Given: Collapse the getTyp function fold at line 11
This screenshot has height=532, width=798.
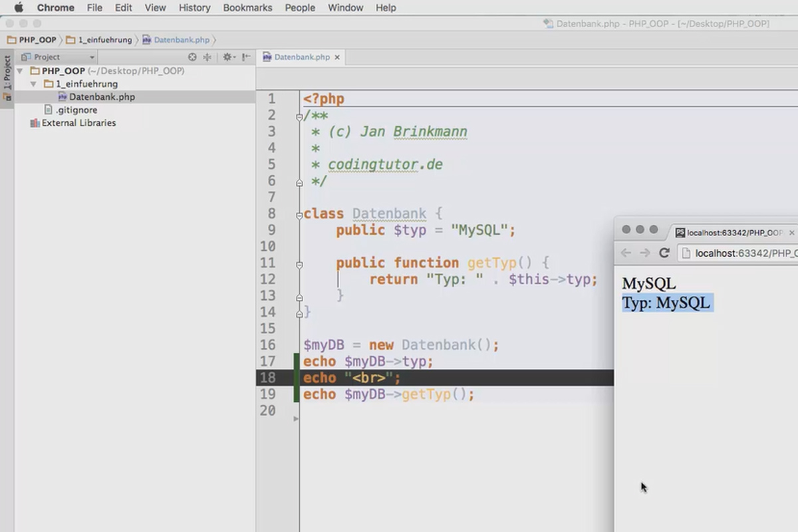Looking at the screenshot, I should (x=299, y=264).
